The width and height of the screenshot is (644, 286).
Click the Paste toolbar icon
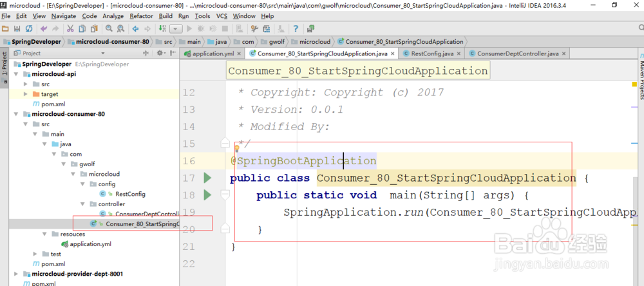[94, 29]
